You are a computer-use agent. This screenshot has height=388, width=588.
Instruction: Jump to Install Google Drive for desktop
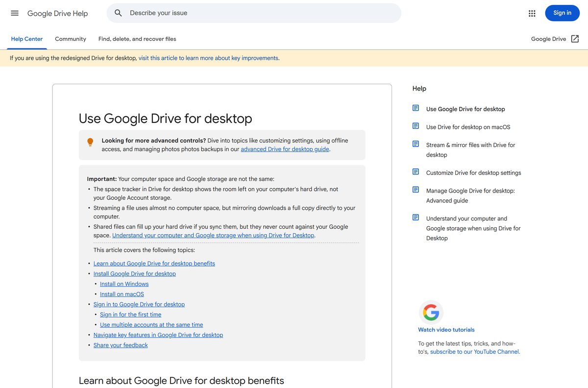pyautogui.click(x=135, y=274)
